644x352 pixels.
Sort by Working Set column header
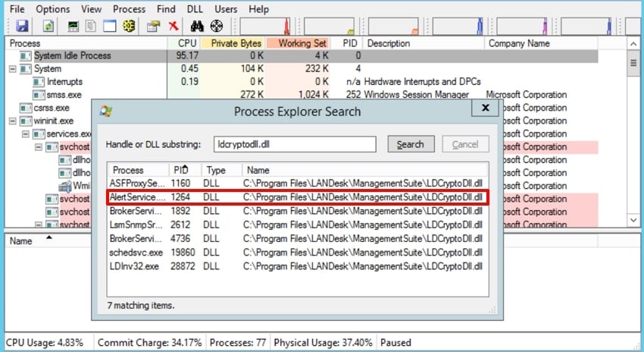click(299, 43)
